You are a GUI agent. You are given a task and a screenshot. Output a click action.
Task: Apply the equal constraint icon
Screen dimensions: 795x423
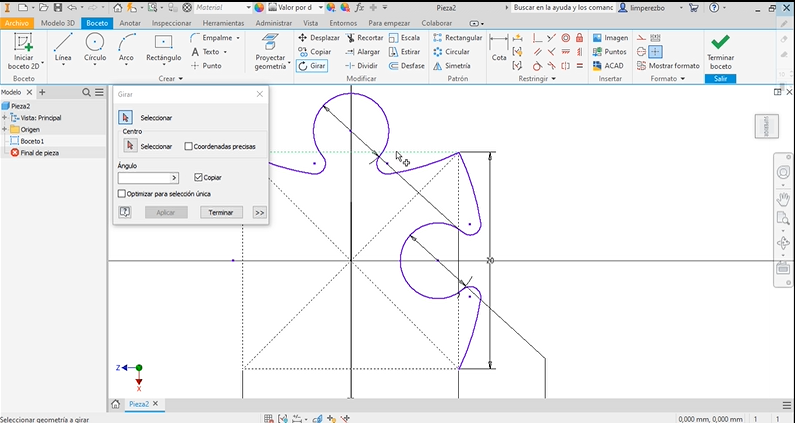point(580,66)
